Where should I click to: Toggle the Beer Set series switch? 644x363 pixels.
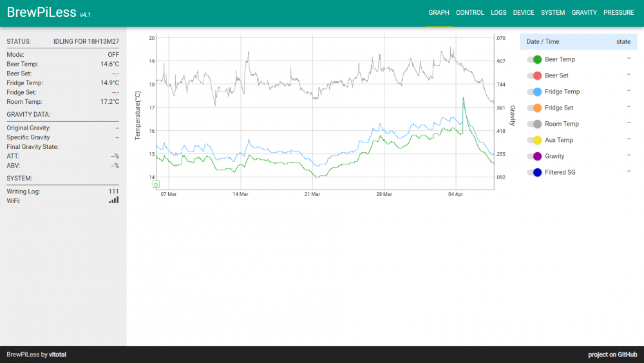coord(534,75)
